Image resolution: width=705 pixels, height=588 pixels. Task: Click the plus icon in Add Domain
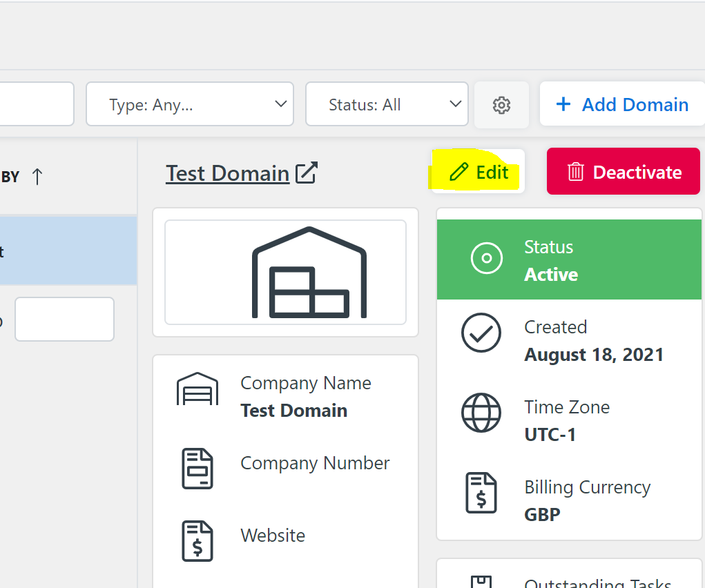pos(563,104)
